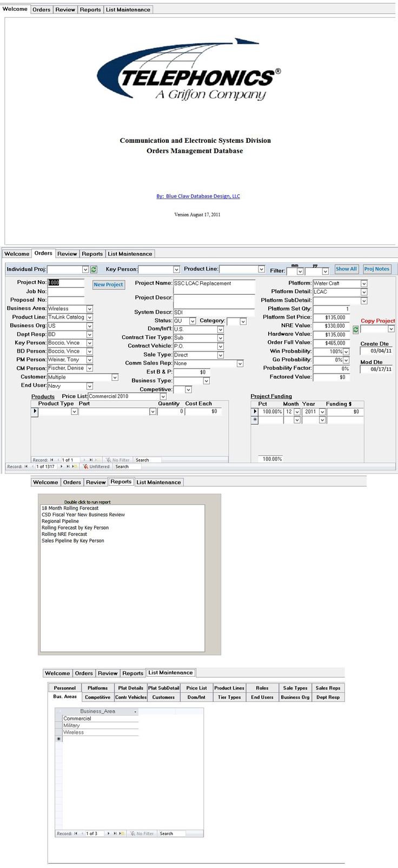
Task: Switch to the Dept Resp sub-tab
Action: (x=328, y=697)
